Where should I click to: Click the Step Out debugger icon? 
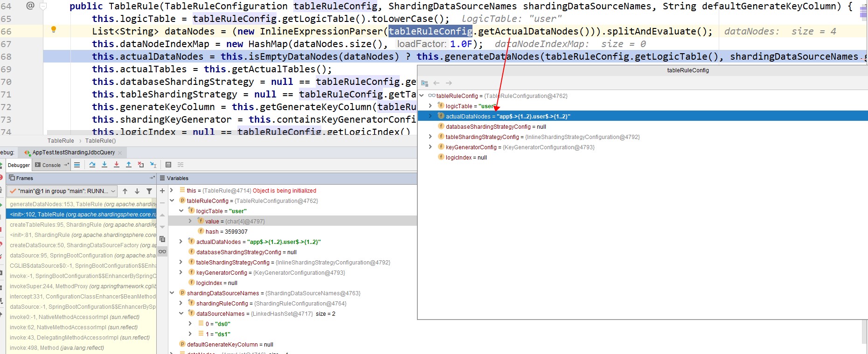(129, 165)
